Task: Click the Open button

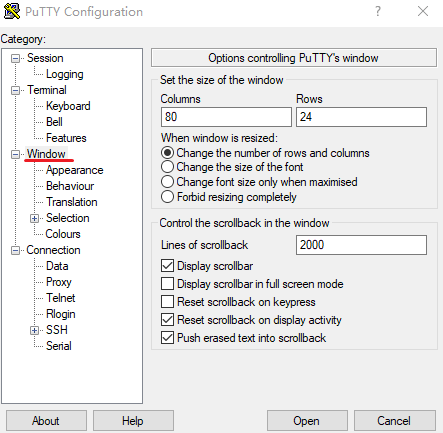Action: point(307,421)
